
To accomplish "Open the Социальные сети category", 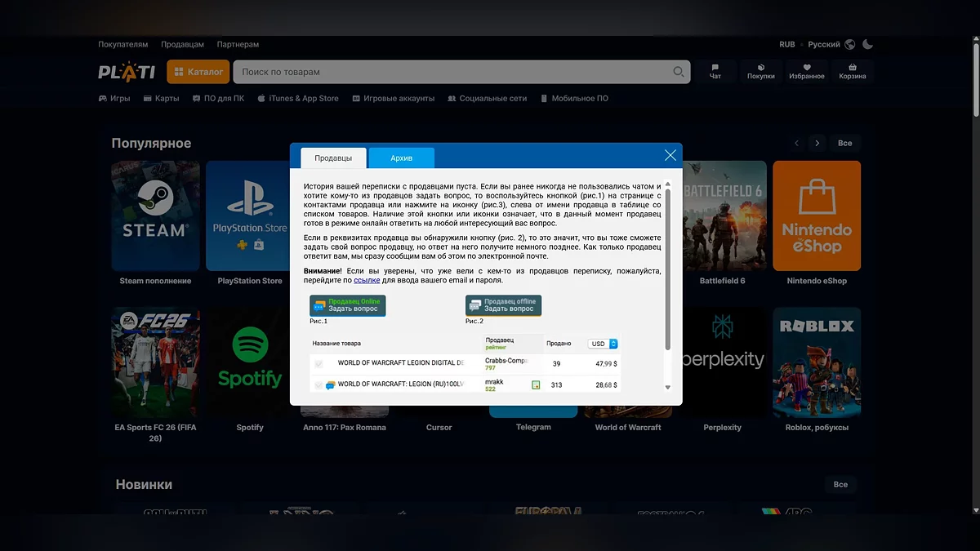I will (x=488, y=99).
